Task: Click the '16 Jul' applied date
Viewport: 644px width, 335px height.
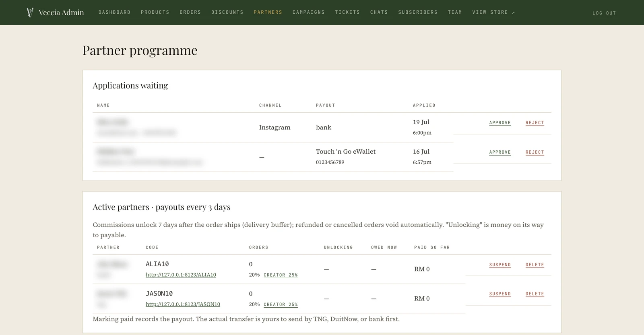Action: [421, 151]
